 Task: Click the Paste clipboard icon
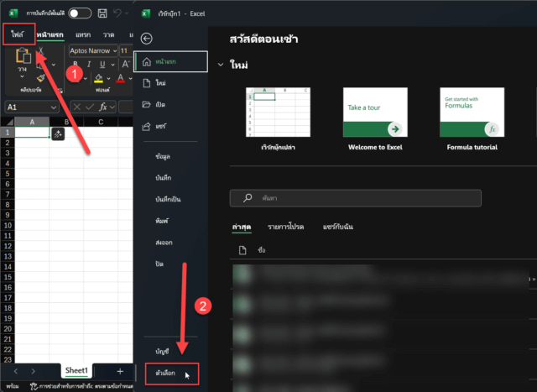[x=23, y=55]
